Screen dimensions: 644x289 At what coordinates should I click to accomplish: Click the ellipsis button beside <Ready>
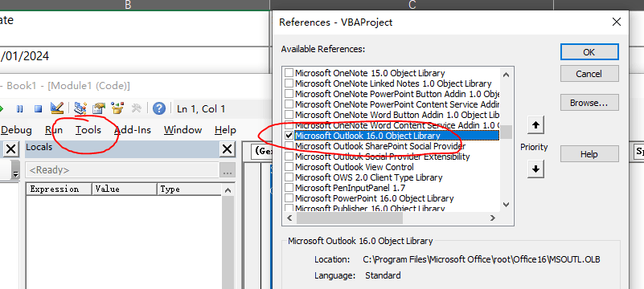pyautogui.click(x=227, y=170)
